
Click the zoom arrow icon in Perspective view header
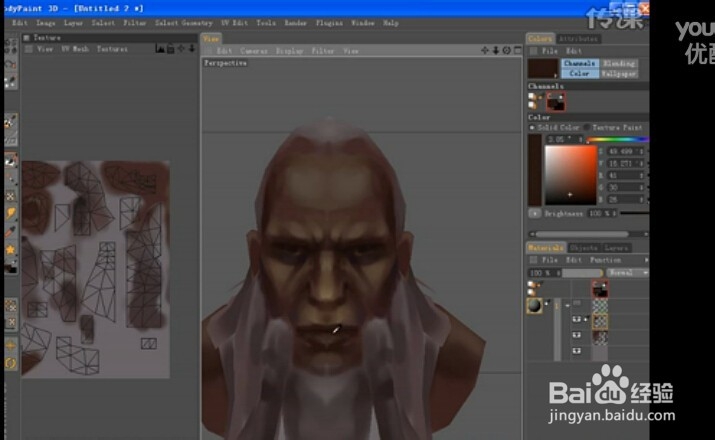(496, 50)
